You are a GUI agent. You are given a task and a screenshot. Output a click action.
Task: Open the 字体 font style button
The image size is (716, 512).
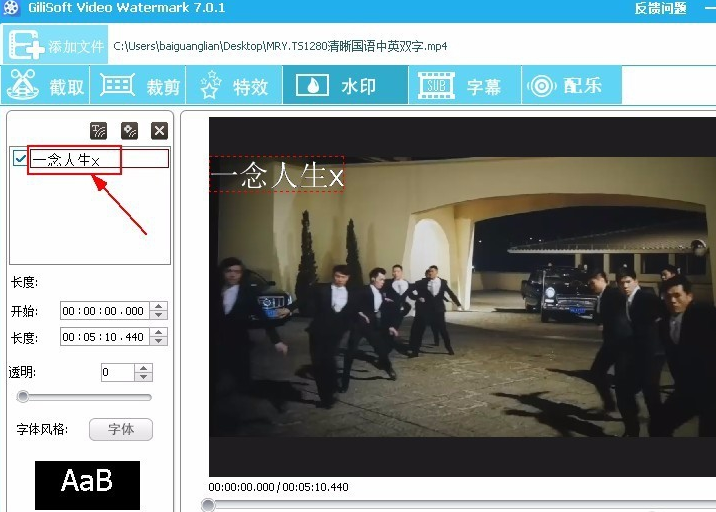click(x=121, y=429)
